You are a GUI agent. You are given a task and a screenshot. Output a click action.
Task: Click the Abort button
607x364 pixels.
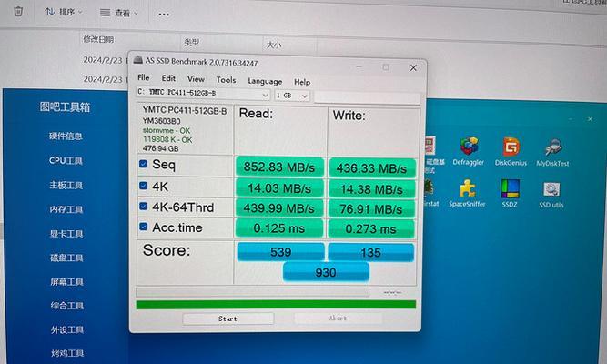pos(338,318)
